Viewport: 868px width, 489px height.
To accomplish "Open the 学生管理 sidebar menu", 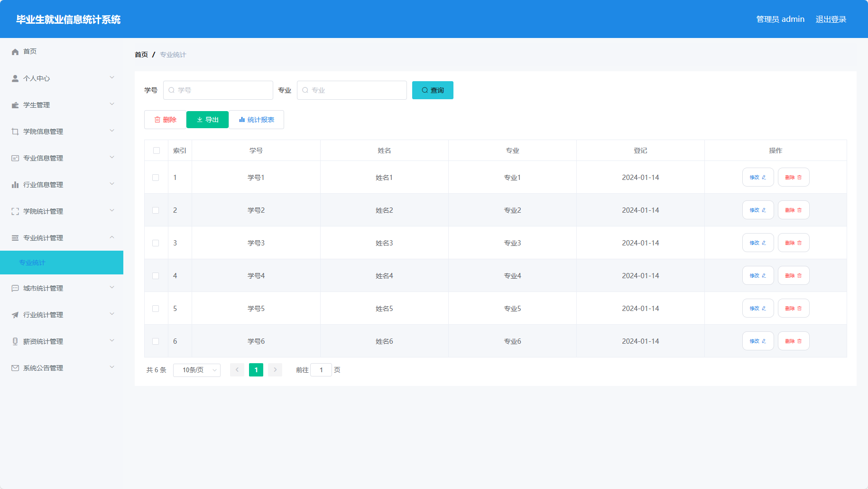I will (62, 105).
